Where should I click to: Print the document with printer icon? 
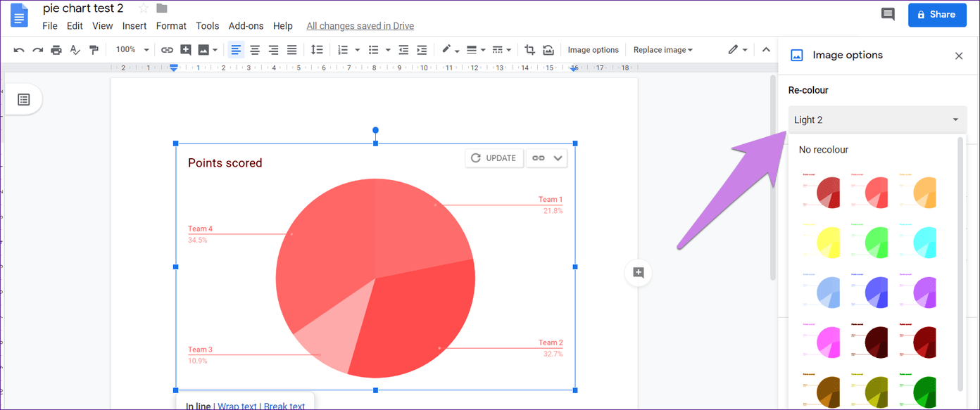click(56, 50)
